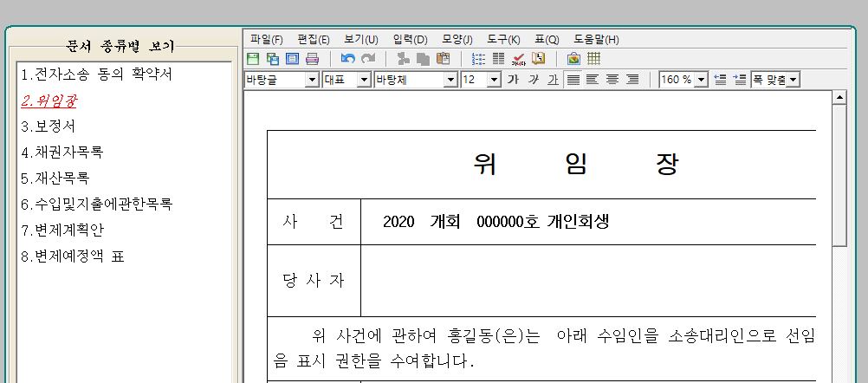The image size is (868, 383).
Task: Open the 바탕글 style dropdown
Action: pyautogui.click(x=313, y=80)
